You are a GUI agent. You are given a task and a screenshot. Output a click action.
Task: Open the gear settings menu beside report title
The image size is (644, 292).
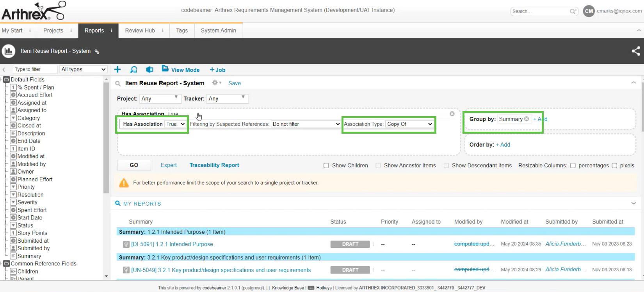click(x=215, y=83)
